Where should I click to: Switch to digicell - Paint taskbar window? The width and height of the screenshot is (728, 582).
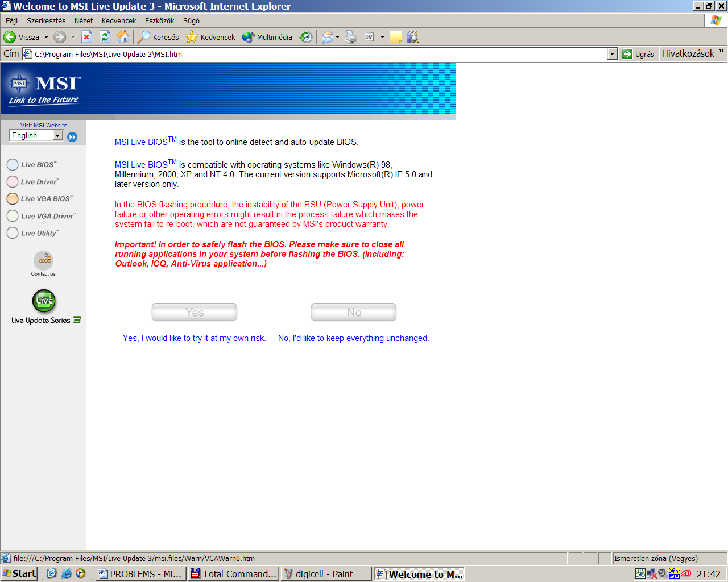coord(326,573)
